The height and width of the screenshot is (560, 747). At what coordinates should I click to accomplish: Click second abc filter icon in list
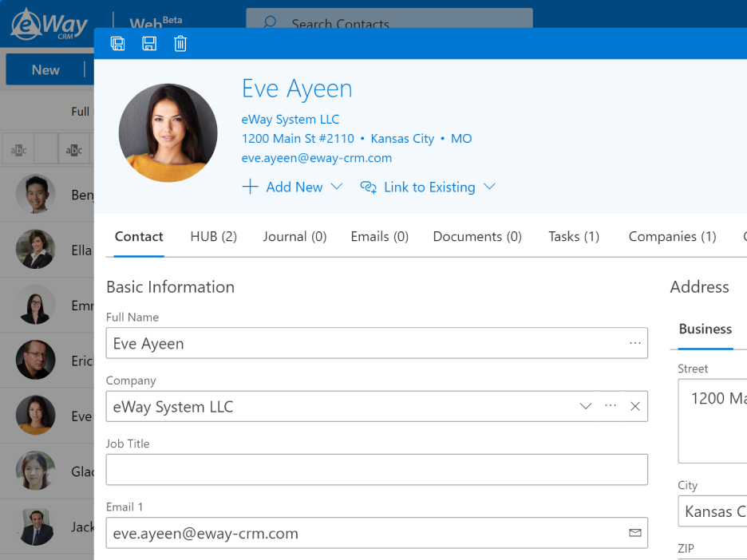[74, 150]
